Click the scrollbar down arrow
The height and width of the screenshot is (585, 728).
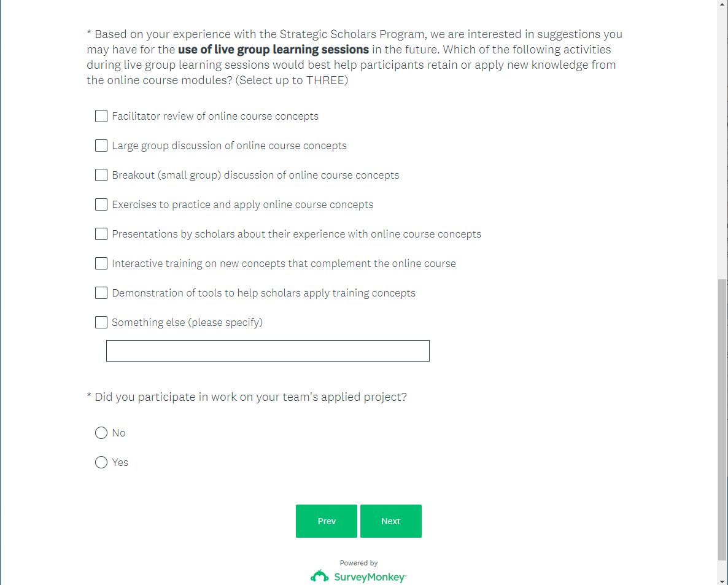pyautogui.click(x=722, y=580)
